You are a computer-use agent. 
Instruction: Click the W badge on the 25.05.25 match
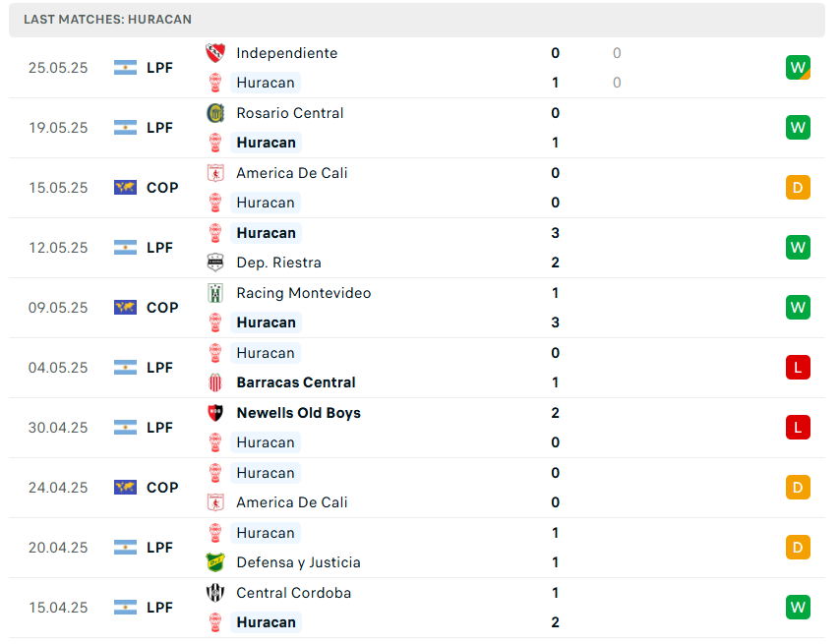798,68
